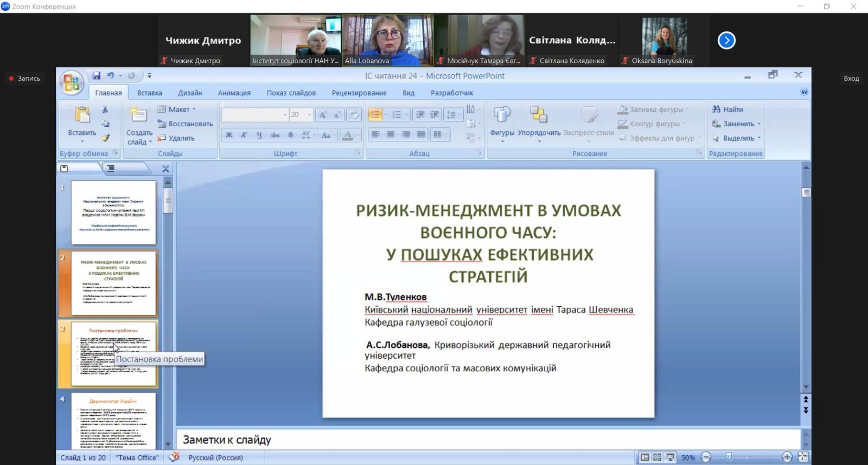The image size is (868, 465).
Task: Open the Дизайн ribbon tab
Action: [x=190, y=93]
